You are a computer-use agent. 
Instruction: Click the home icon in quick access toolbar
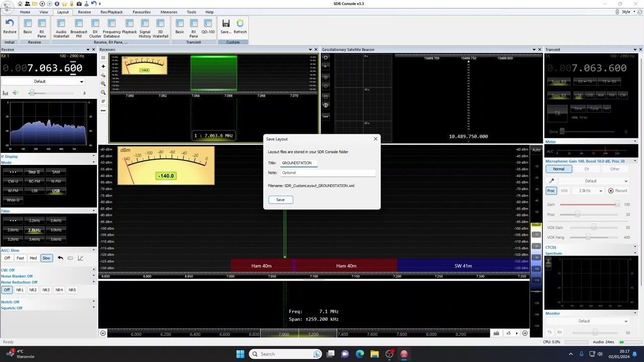coord(20,4)
